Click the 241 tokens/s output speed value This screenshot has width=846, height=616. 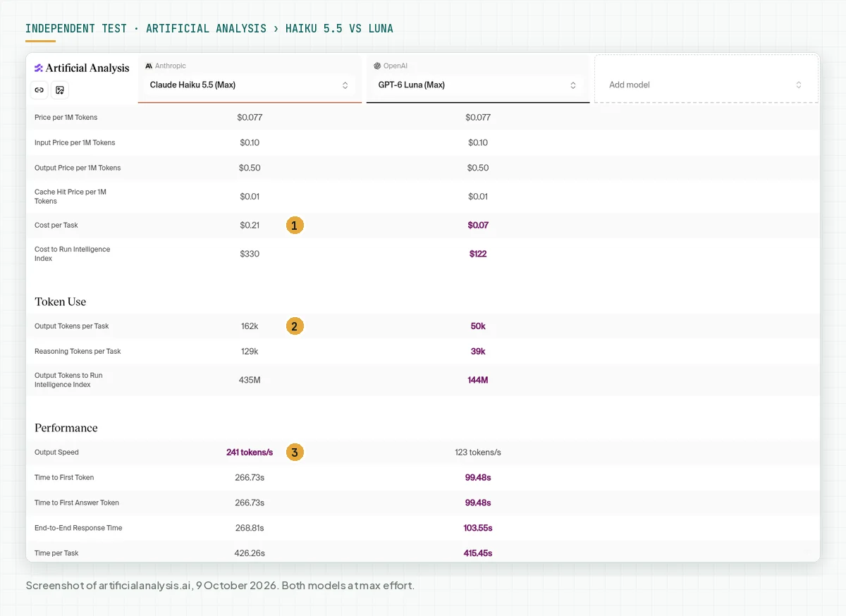click(250, 452)
